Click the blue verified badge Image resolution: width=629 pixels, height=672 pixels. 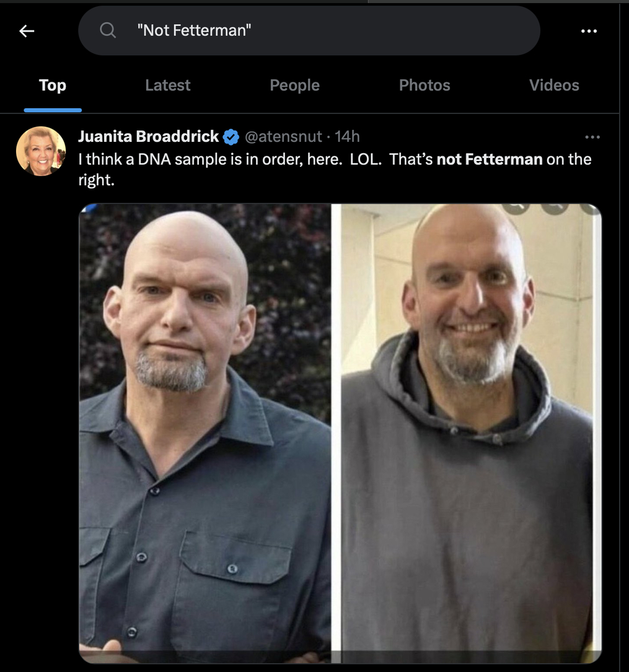pos(231,137)
